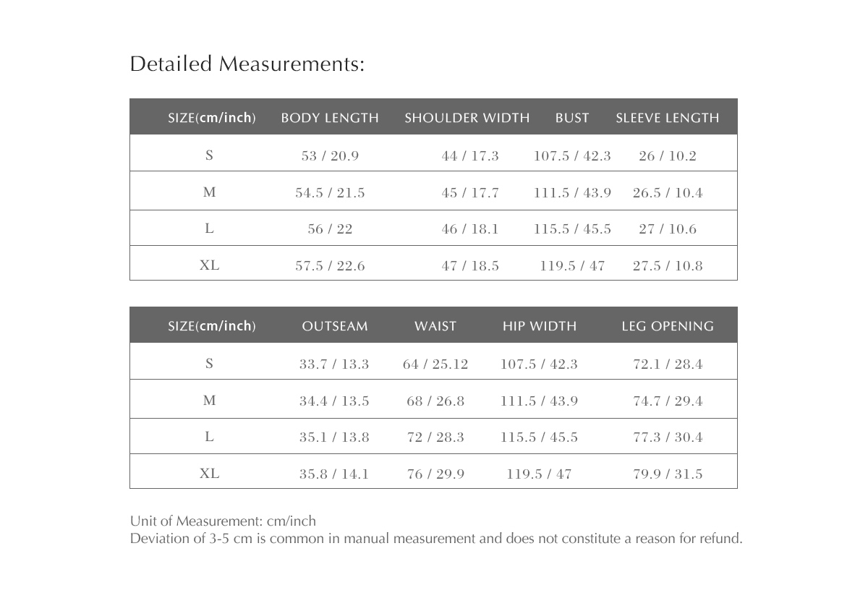
Task: Select outseam value 33.7 / 13.3
Action: [x=334, y=364]
